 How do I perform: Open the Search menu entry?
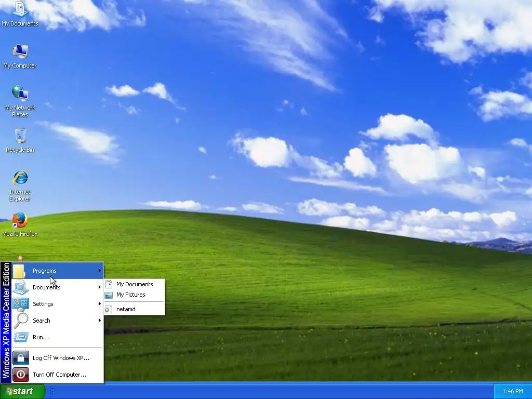click(58, 321)
